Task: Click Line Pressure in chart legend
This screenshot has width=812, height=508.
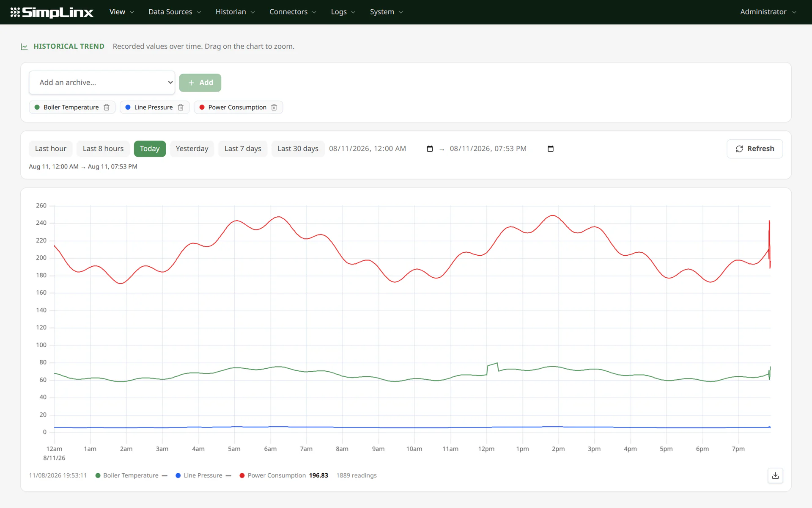Action: point(203,475)
